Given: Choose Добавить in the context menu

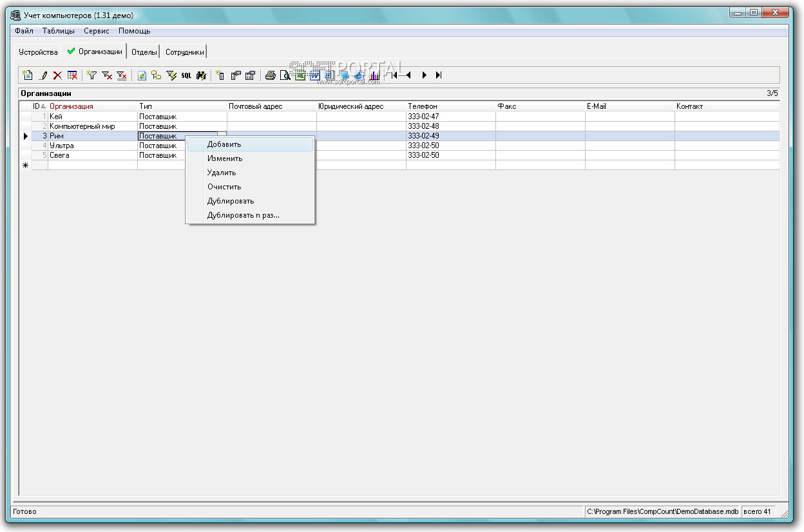Looking at the screenshot, I should pos(250,144).
